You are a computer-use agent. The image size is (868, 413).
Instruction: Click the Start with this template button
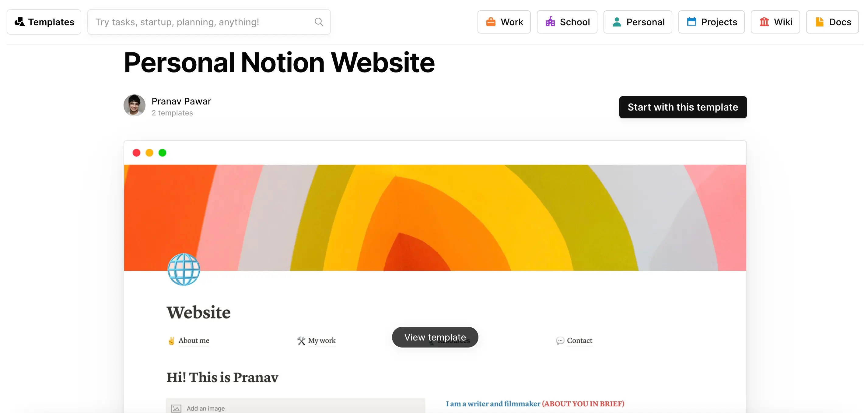pos(683,107)
